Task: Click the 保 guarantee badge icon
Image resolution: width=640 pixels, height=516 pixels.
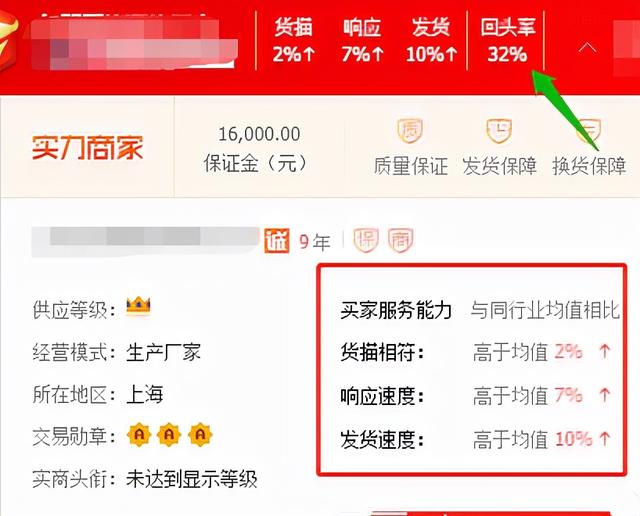Action: pos(366,240)
